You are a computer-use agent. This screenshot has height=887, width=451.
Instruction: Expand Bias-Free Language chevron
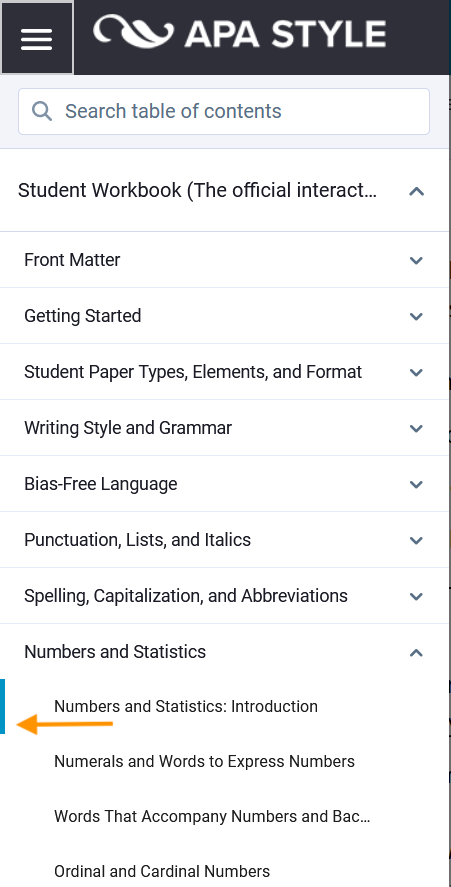coord(416,484)
